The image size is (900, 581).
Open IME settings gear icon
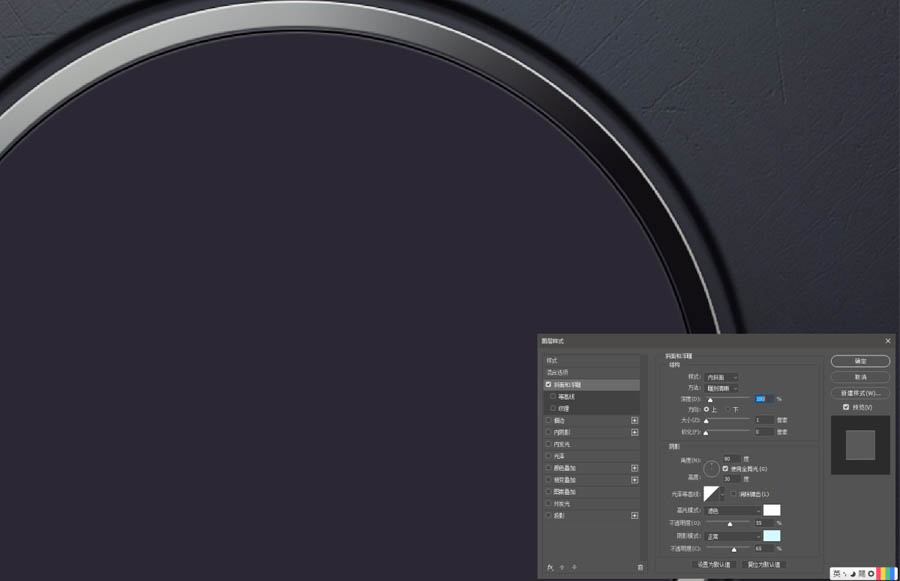point(871,574)
